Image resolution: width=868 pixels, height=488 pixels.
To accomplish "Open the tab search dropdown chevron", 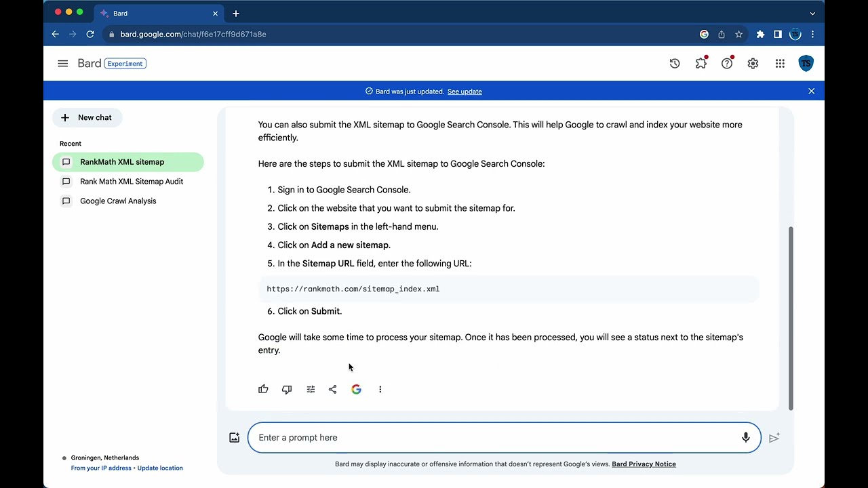I will [812, 14].
